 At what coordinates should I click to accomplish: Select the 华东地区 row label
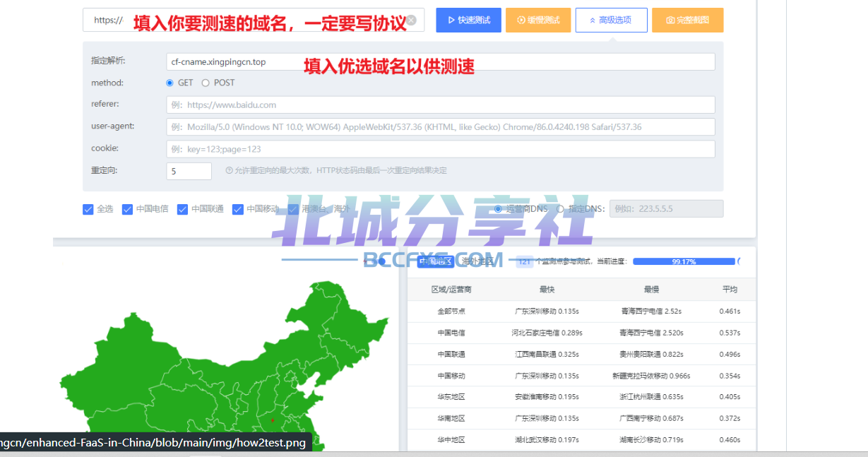[x=451, y=397]
